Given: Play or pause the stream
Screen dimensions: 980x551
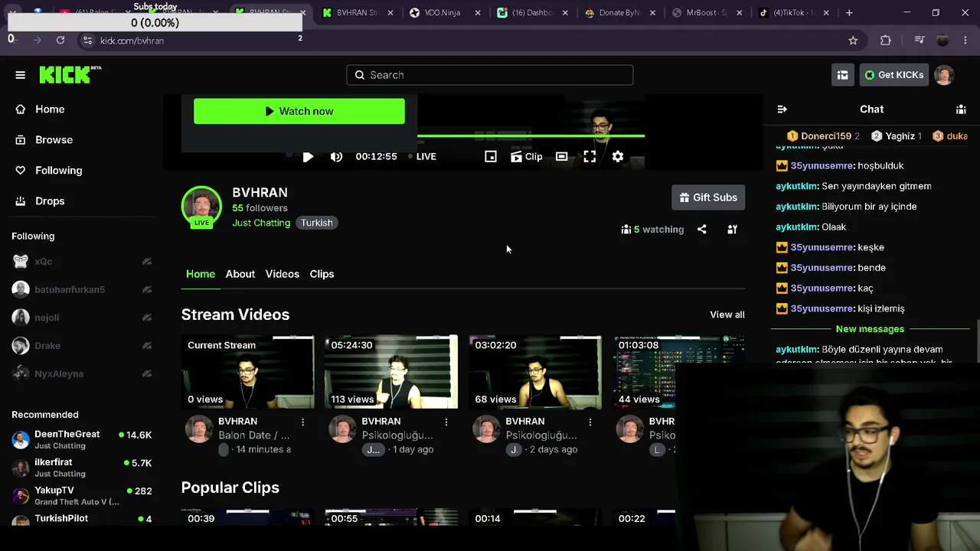Looking at the screenshot, I should tap(308, 156).
